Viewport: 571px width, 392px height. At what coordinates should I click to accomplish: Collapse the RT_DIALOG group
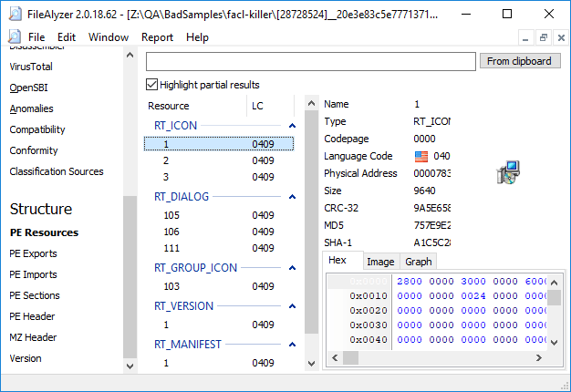point(292,197)
